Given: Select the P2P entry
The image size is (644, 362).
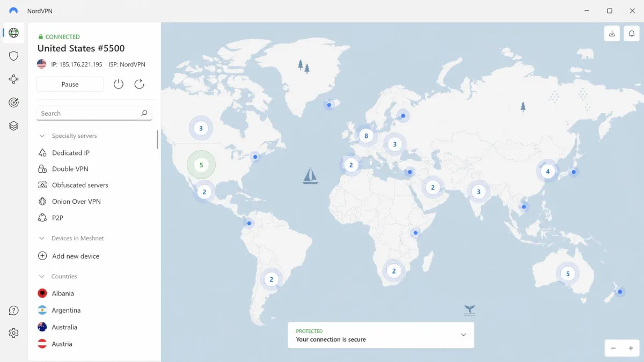Looking at the screenshot, I should point(94,218).
